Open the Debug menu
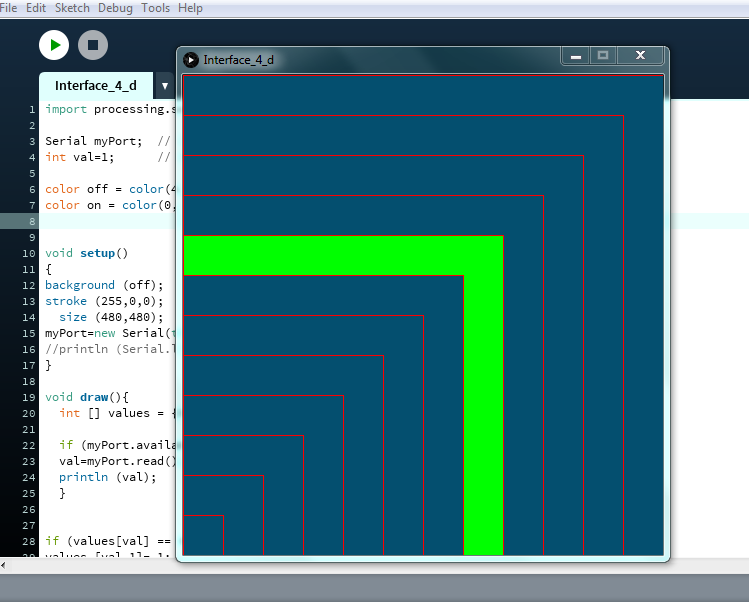Image resolution: width=749 pixels, height=602 pixels. click(115, 8)
